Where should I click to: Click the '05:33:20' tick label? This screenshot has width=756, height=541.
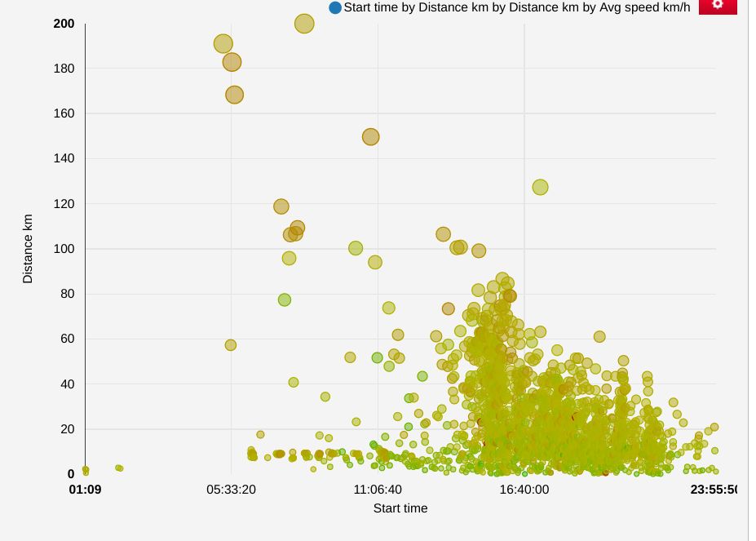[x=231, y=490]
